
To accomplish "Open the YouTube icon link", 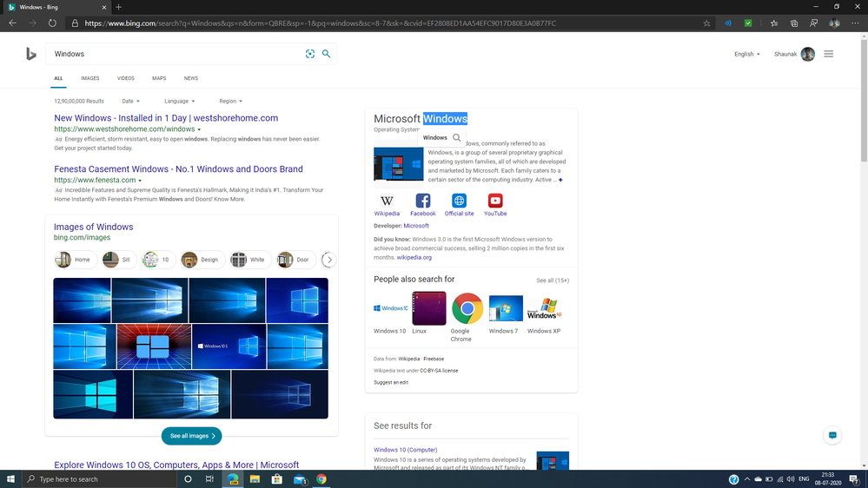I will click(495, 201).
